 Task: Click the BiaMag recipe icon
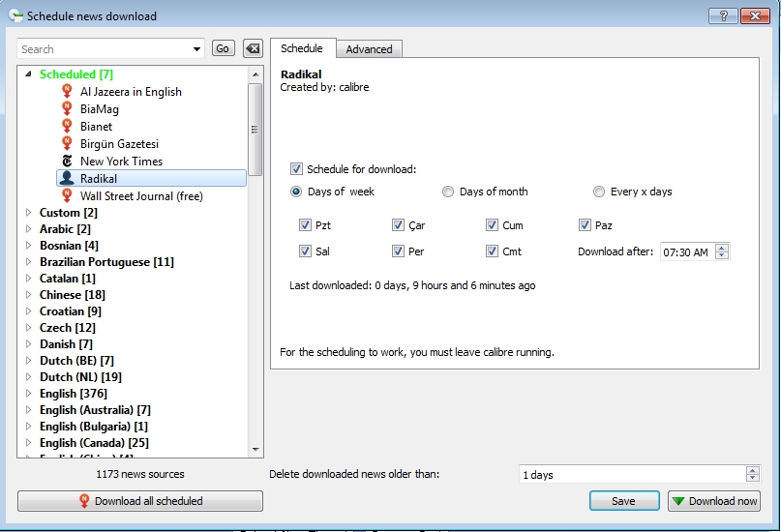(x=67, y=109)
